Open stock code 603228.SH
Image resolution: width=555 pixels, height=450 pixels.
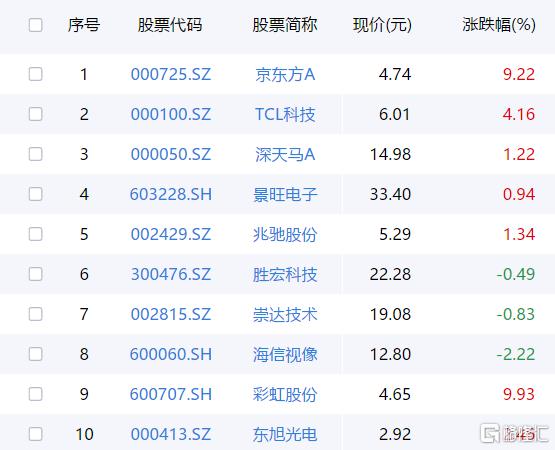tap(171, 194)
